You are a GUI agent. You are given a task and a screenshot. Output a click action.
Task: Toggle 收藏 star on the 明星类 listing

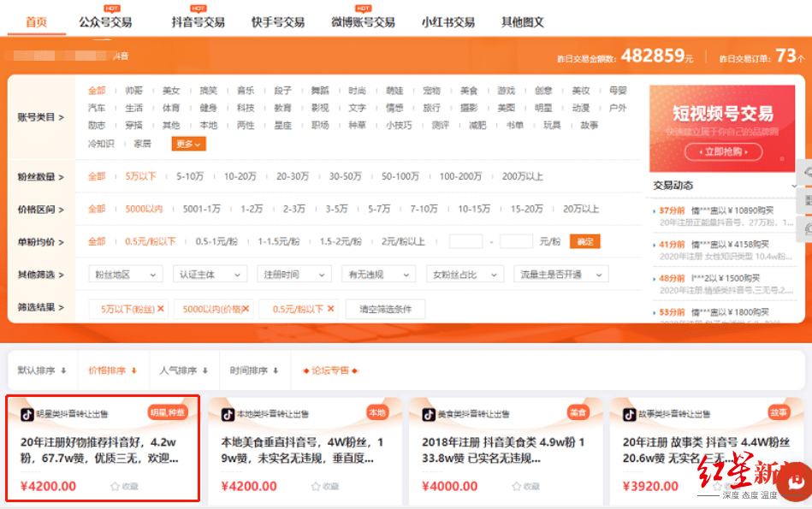116,486
